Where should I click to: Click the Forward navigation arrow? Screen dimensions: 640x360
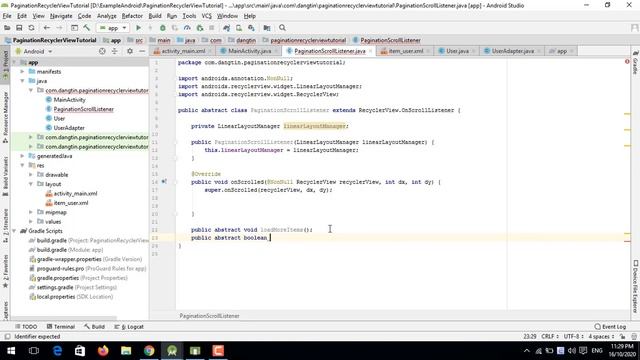point(59,28)
